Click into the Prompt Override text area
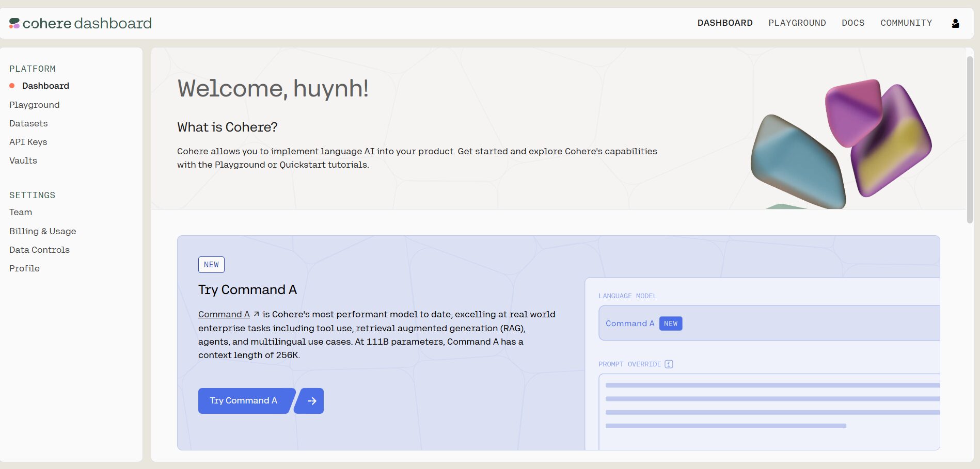 tap(769, 411)
